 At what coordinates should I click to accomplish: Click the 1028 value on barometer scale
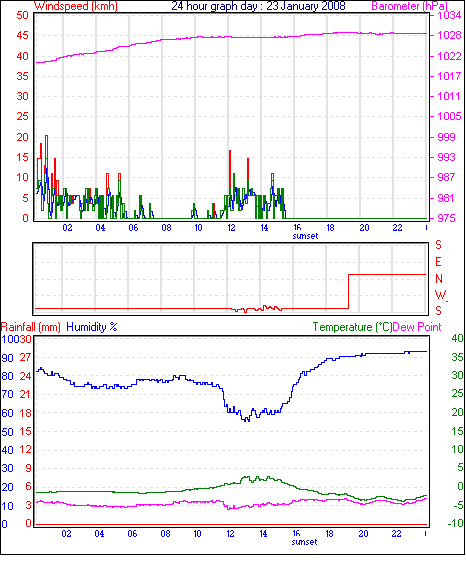coord(448,35)
